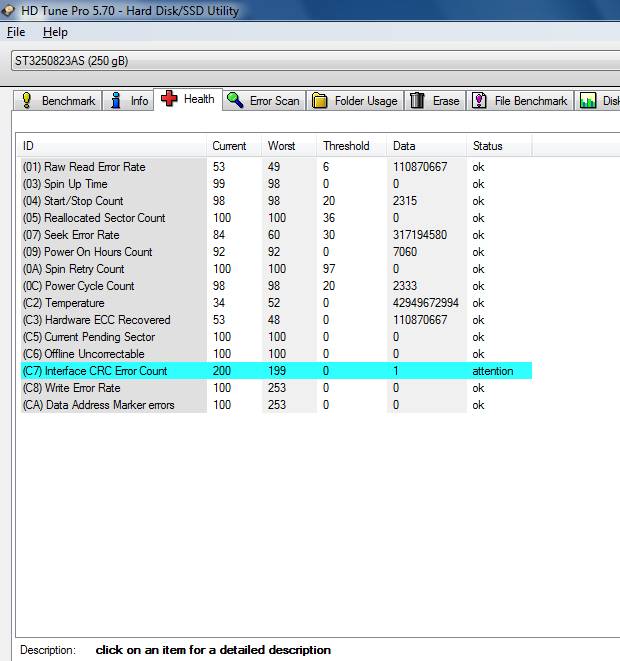Image resolution: width=620 pixels, height=661 pixels.
Task: Sort by the Status column header
Action: [499, 146]
